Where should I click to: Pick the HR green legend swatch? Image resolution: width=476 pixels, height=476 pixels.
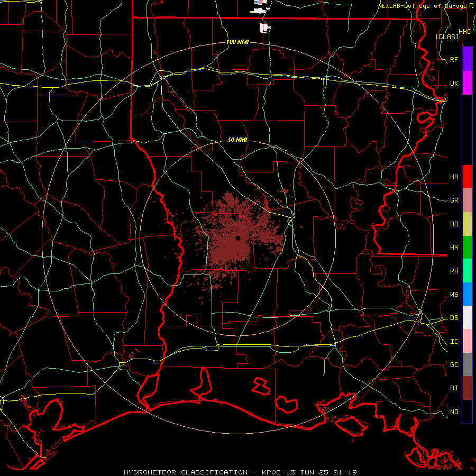[467, 248]
